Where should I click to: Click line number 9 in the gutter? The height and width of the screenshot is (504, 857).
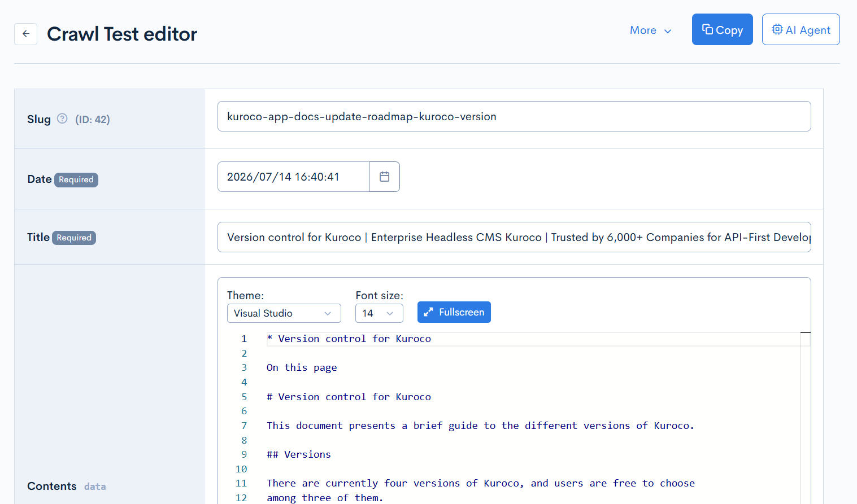(x=244, y=454)
